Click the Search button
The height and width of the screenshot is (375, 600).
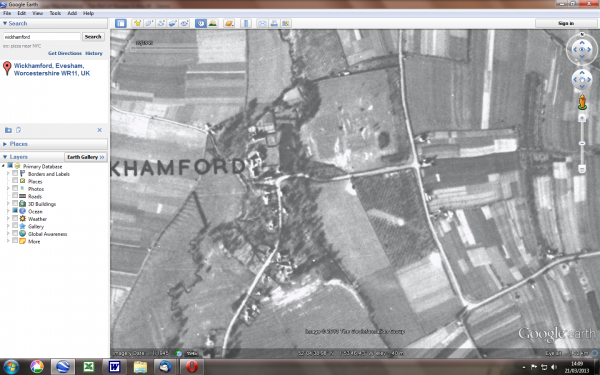coord(93,37)
